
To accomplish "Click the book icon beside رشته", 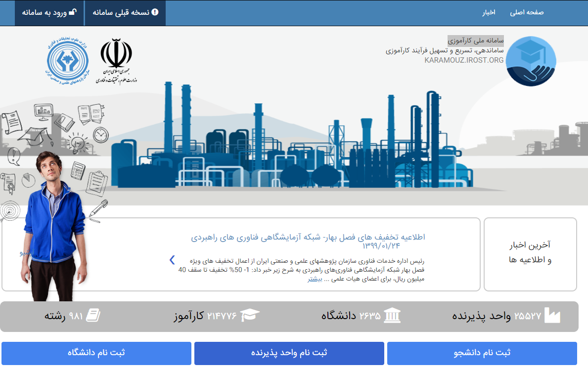I will pos(93,316).
